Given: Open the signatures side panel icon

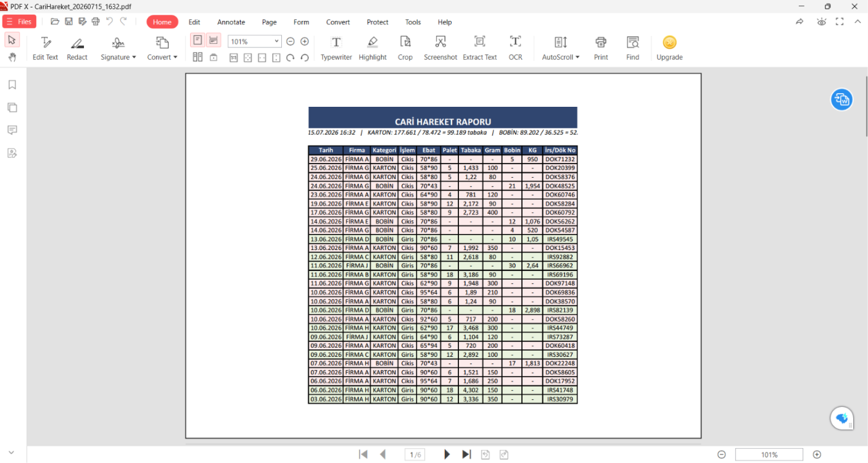Looking at the screenshot, I should [12, 153].
